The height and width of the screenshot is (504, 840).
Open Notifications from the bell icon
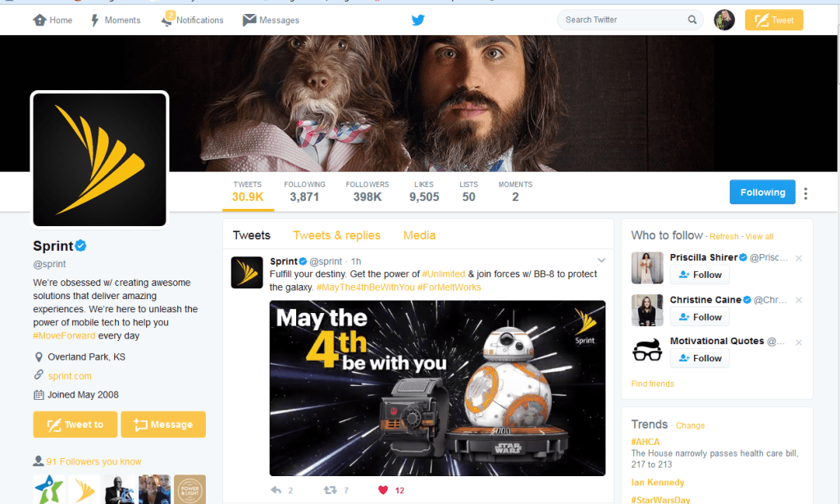(x=168, y=20)
